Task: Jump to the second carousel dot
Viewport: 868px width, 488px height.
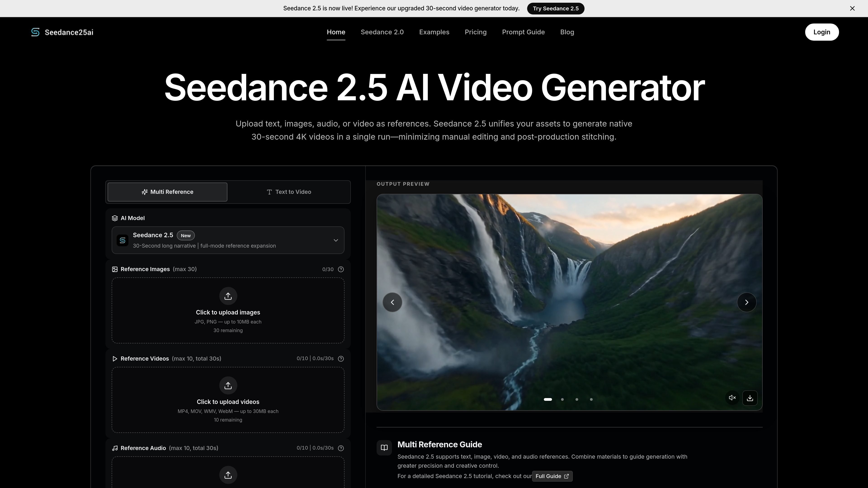Action: click(562, 399)
